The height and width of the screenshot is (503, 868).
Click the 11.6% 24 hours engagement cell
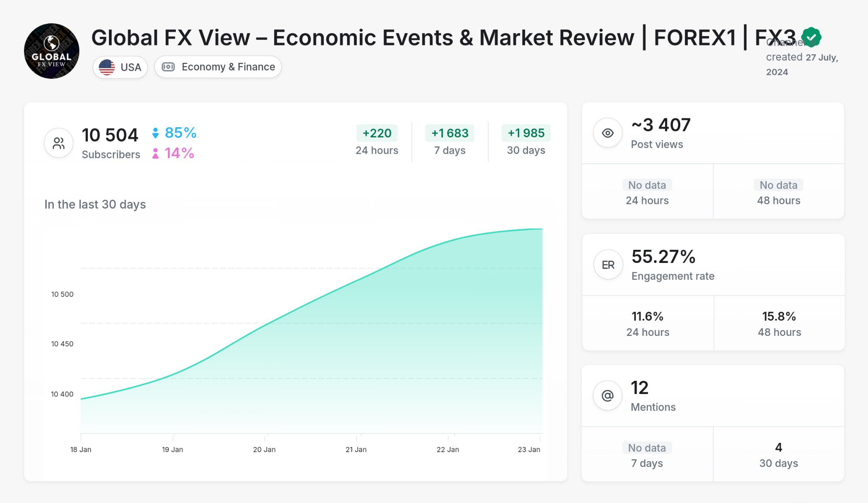coord(648,323)
